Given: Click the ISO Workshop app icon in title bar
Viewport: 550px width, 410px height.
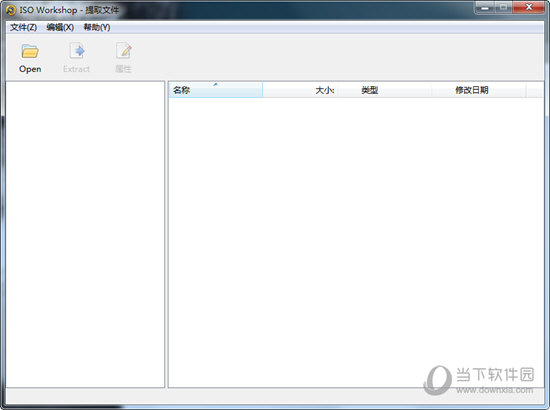Looking at the screenshot, I should pyautogui.click(x=11, y=10).
